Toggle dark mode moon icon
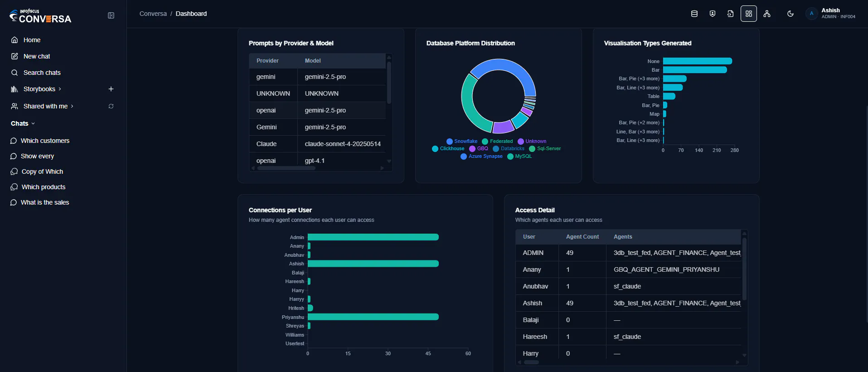The image size is (868, 372). (790, 14)
